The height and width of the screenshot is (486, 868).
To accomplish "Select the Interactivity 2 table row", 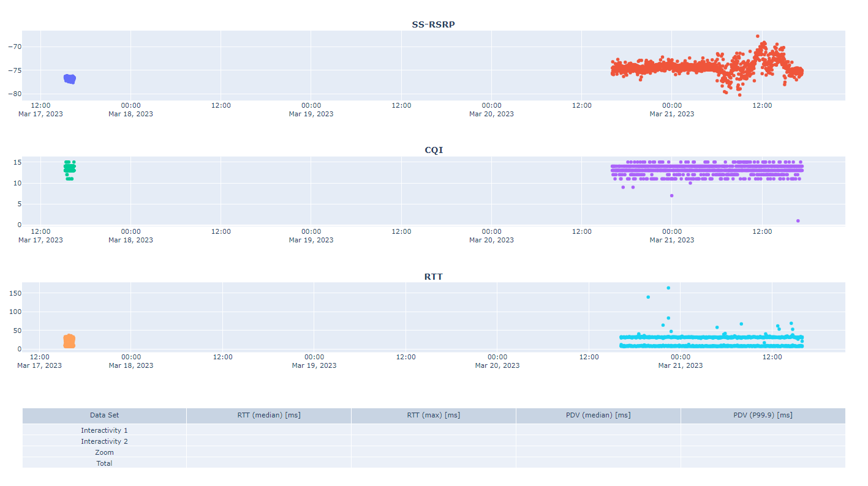I will coord(434,441).
